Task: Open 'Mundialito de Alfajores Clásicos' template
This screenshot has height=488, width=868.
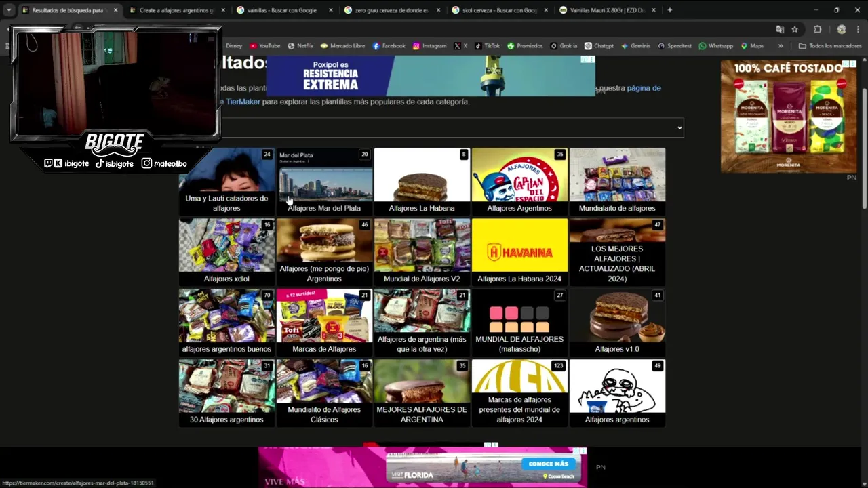Action: click(324, 392)
